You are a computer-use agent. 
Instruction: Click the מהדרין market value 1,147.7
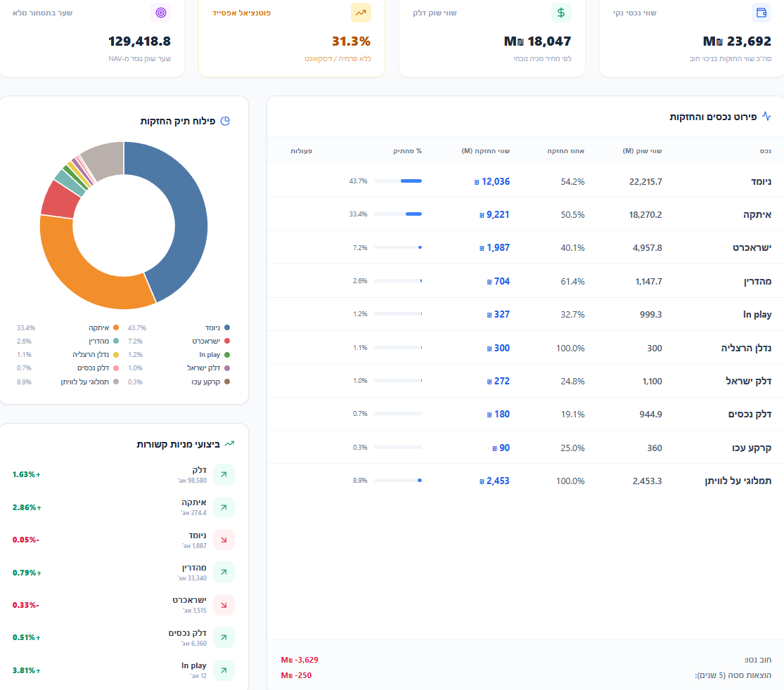coord(648,281)
